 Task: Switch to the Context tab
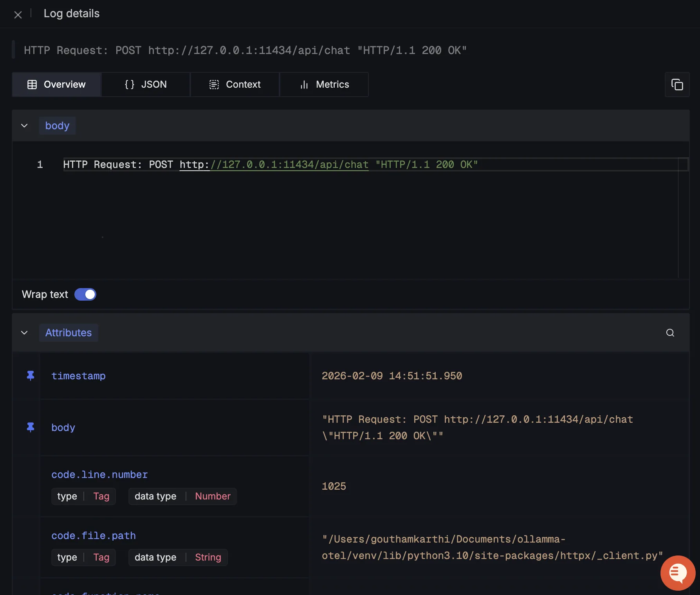pos(235,85)
